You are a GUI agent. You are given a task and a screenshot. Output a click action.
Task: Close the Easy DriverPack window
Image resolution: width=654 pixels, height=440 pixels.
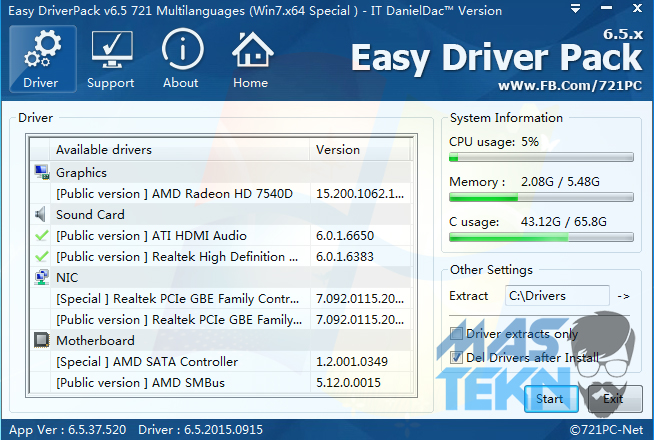637,8
